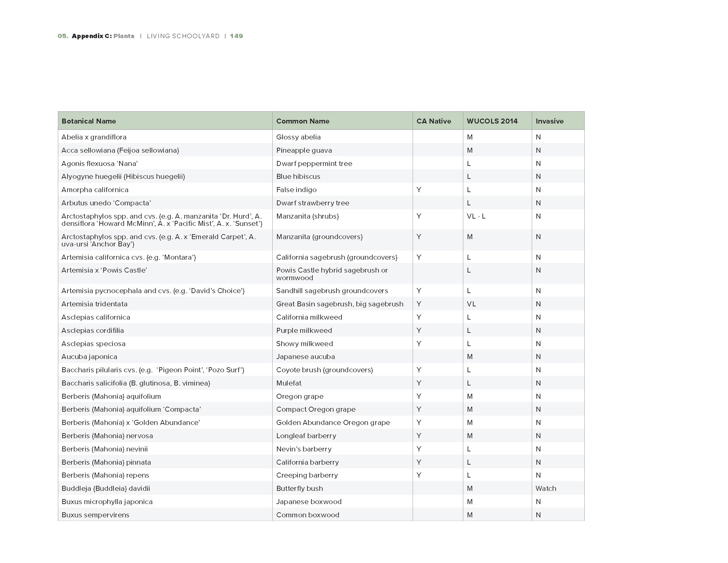Select 'Great Basin sagebrush, big sagebrush'
The image size is (728, 563).
tap(340, 304)
